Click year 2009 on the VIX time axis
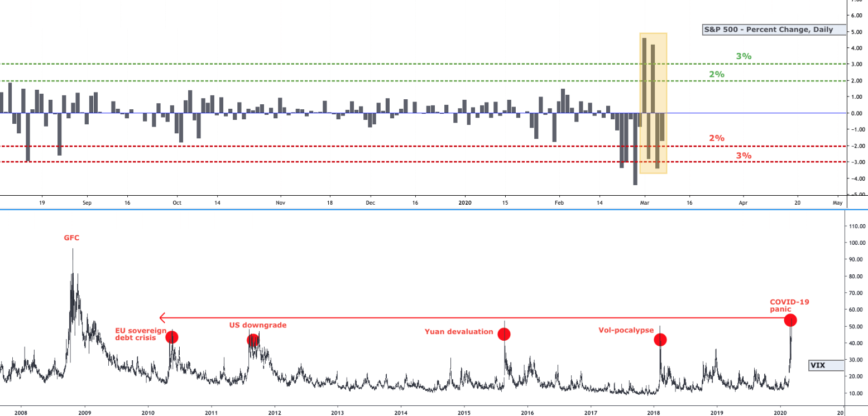Image resolution: width=868 pixels, height=416 pixels. pyautogui.click(x=85, y=413)
